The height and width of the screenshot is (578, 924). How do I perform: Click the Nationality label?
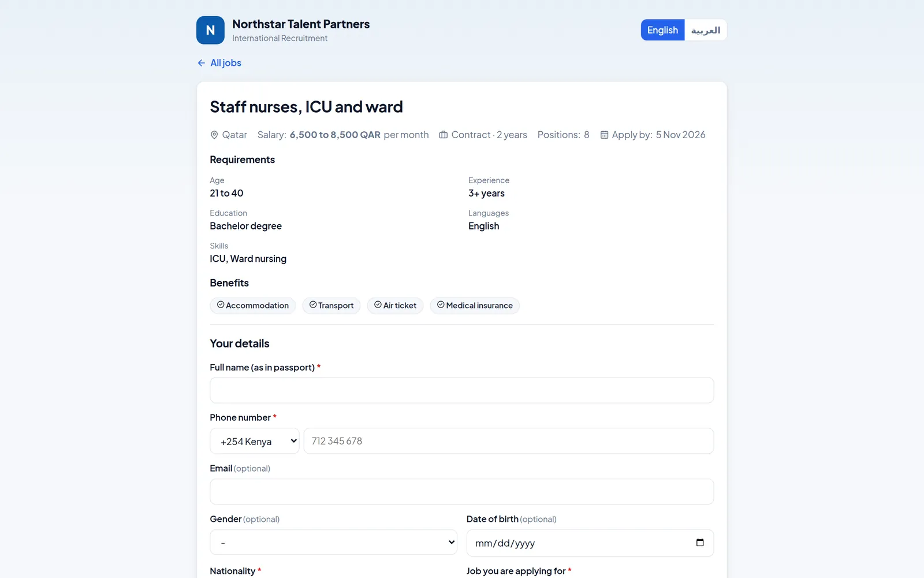click(x=233, y=571)
